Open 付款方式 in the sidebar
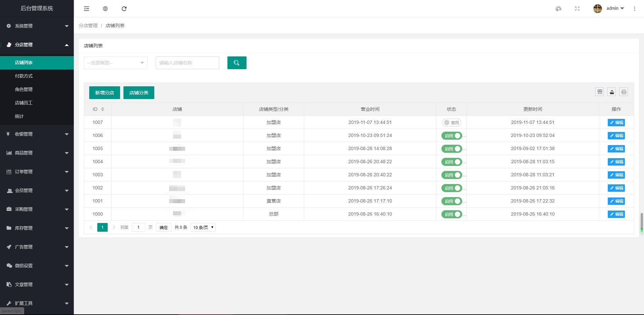 pos(37,76)
